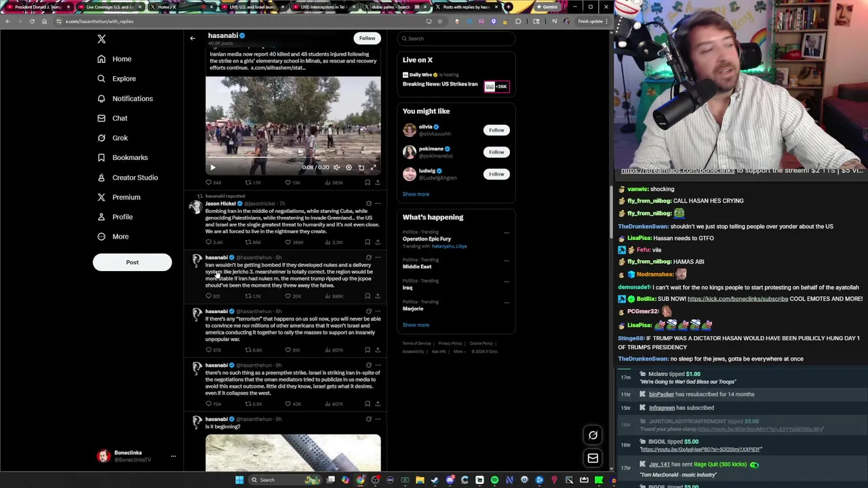Open Explore in the sidebar
The width and height of the screenshot is (868, 488).
pos(116,79)
